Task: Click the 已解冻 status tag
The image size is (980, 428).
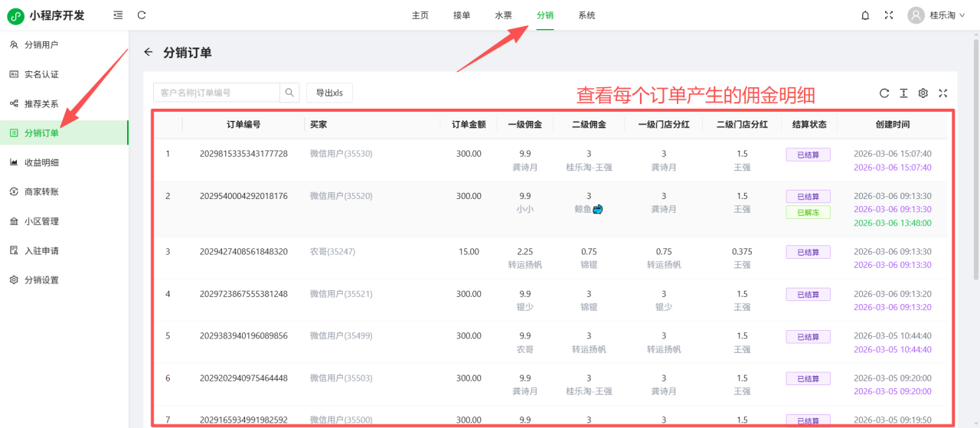Action: pyautogui.click(x=808, y=212)
